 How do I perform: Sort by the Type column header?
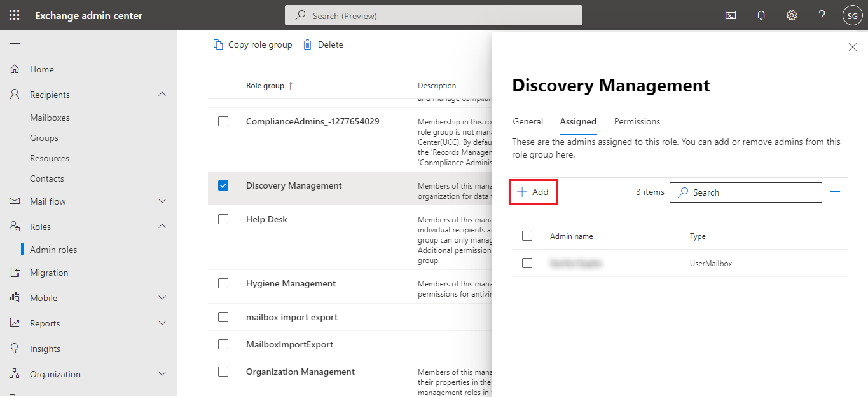coord(698,236)
